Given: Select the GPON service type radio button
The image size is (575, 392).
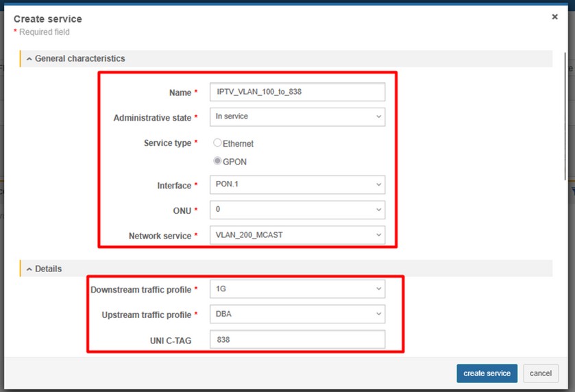Looking at the screenshot, I should [218, 162].
